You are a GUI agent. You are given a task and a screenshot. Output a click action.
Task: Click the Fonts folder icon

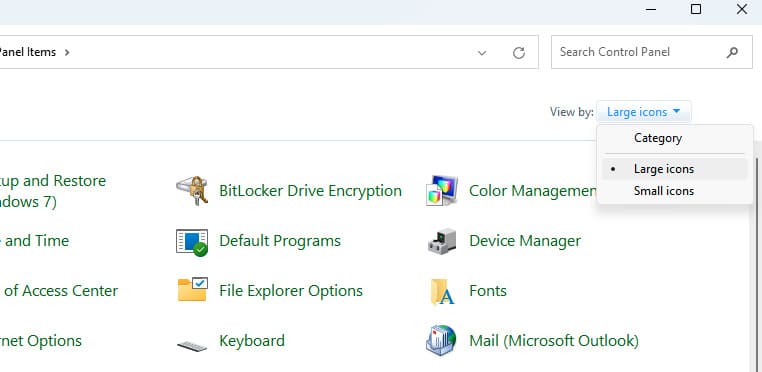pos(442,291)
